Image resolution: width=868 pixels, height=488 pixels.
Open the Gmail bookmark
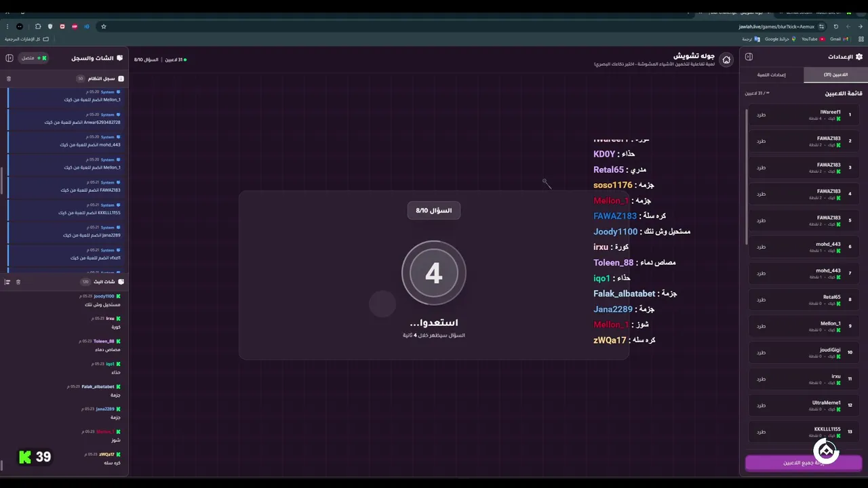pyautogui.click(x=838, y=39)
